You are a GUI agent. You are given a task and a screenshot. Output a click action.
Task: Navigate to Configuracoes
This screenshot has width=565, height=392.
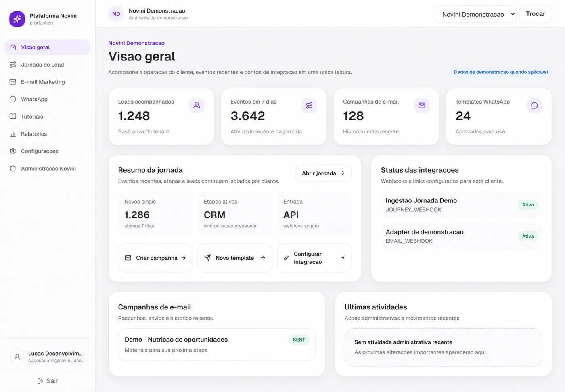pyautogui.click(x=47, y=151)
